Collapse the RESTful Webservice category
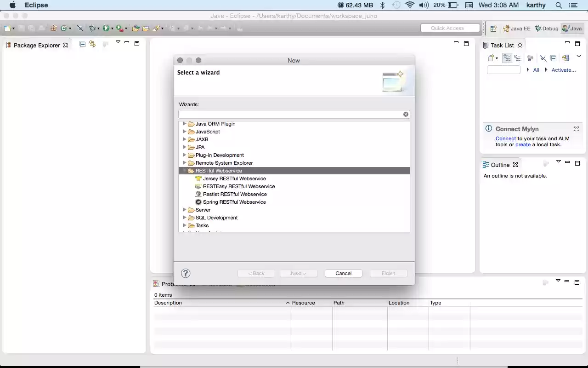The image size is (588, 368). [184, 170]
